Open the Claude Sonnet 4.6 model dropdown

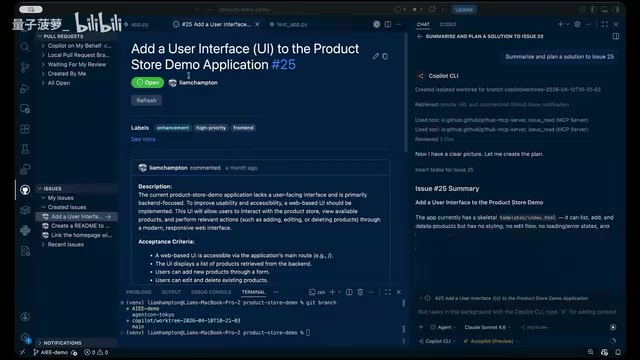pos(487,327)
